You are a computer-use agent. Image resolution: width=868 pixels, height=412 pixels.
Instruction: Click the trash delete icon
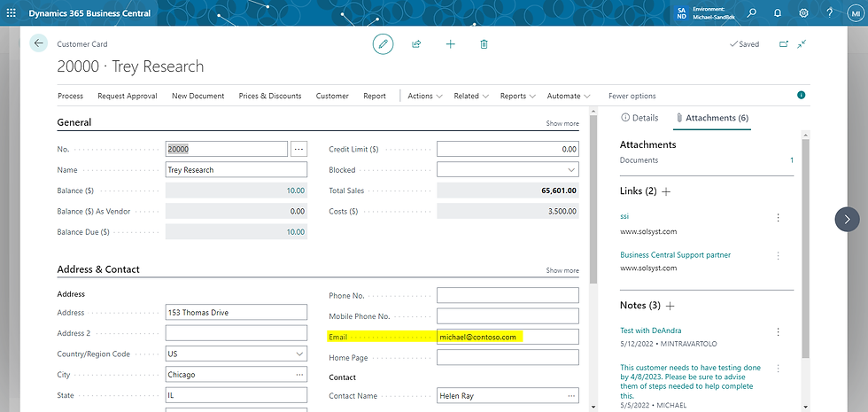pos(484,43)
